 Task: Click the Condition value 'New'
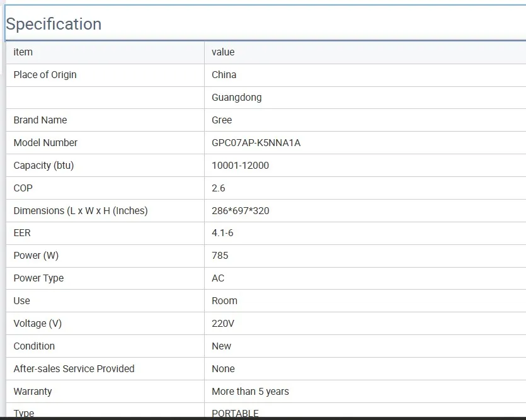(x=221, y=346)
